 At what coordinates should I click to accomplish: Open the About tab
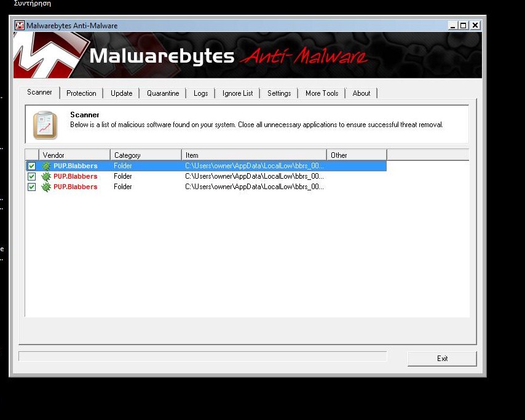(x=361, y=93)
